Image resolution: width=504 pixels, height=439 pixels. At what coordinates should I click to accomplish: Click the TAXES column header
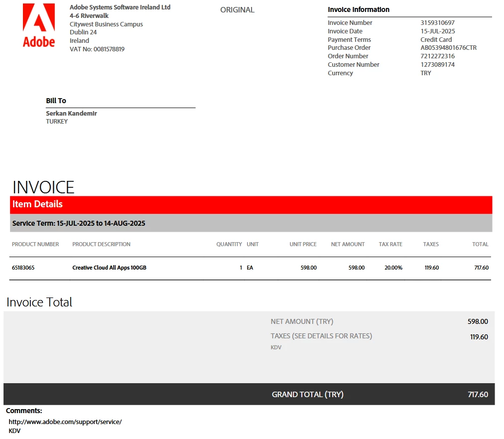click(x=431, y=244)
